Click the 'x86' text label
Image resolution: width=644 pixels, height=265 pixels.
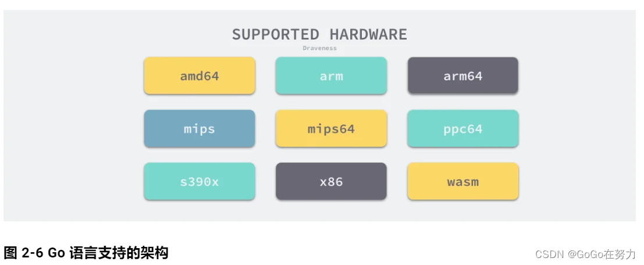331,182
